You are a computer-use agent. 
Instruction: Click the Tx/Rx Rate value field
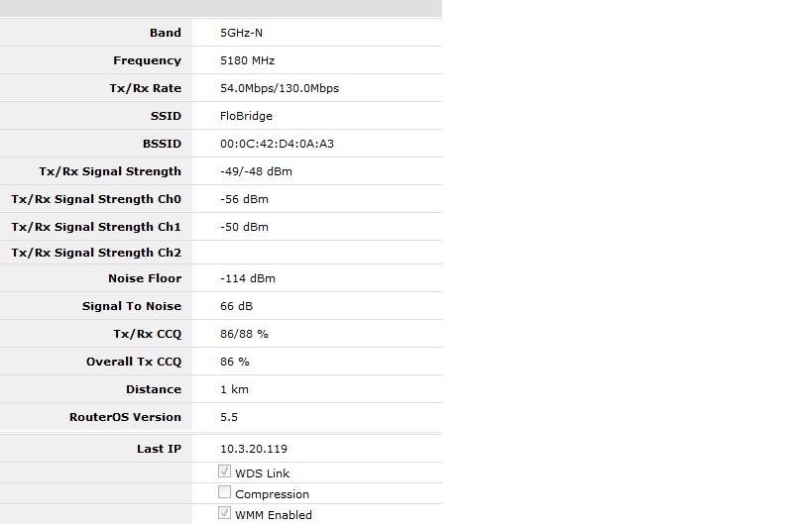[280, 88]
